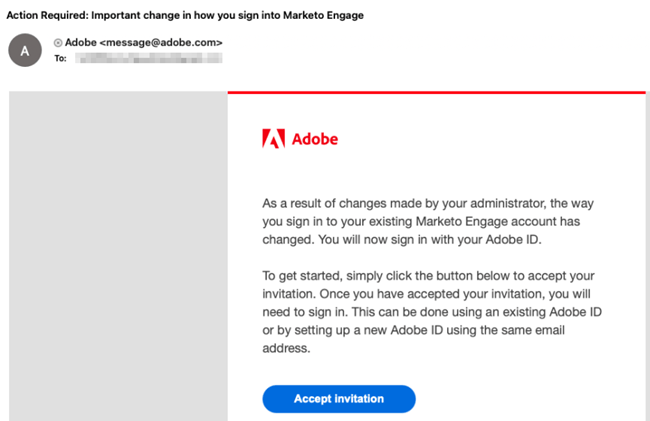This screenshot has width=650, height=421.
Task: Click the red Adobe logo mark
Action: [x=273, y=139]
